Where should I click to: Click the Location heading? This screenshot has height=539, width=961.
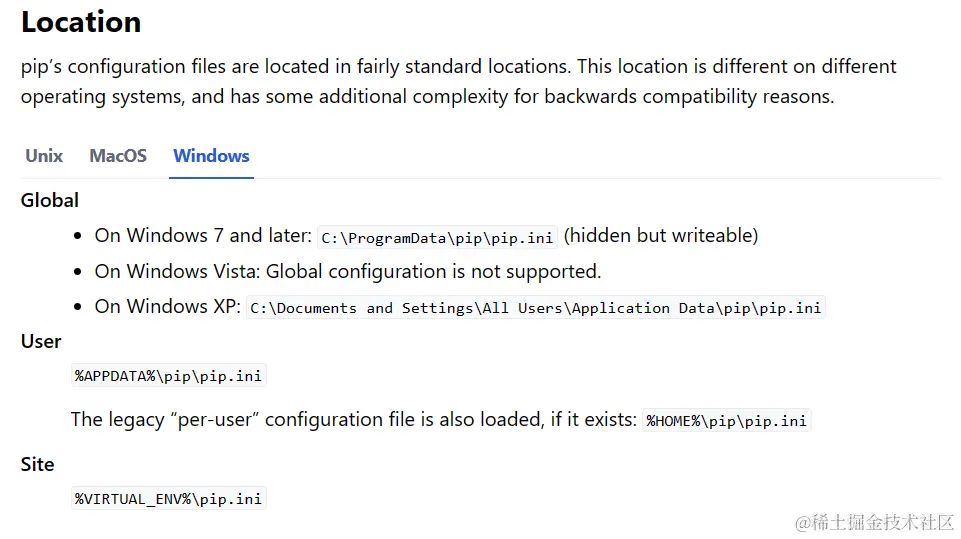point(81,22)
